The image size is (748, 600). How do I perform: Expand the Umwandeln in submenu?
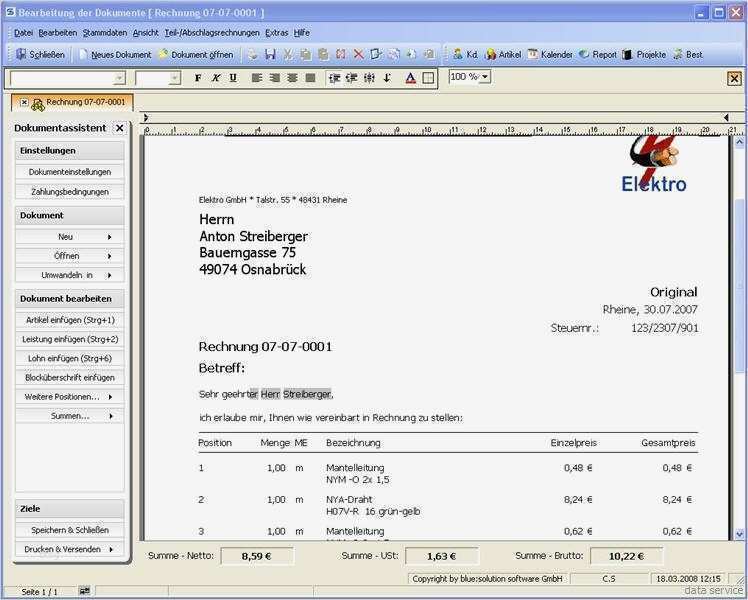point(70,275)
